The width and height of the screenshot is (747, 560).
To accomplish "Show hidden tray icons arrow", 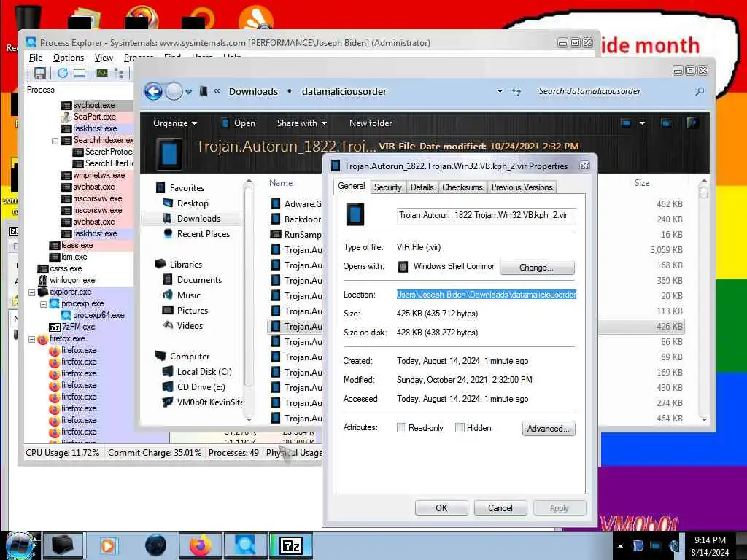I will click(620, 546).
